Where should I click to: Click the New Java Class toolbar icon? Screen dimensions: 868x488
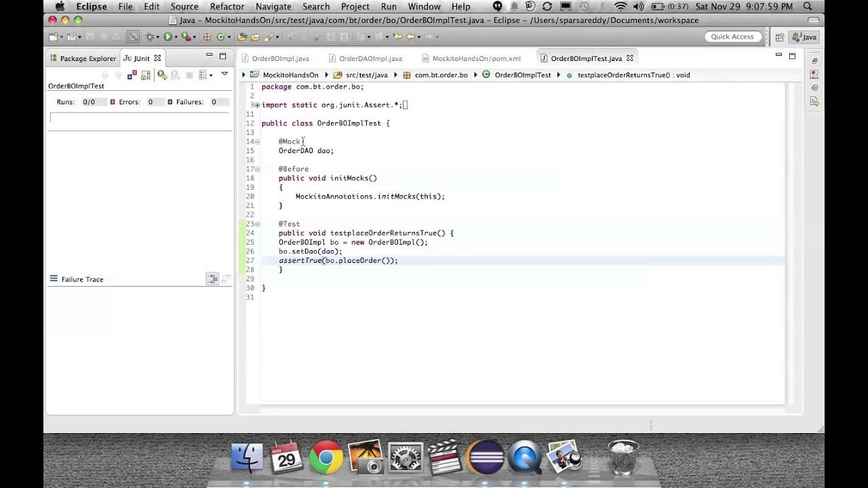click(x=220, y=37)
